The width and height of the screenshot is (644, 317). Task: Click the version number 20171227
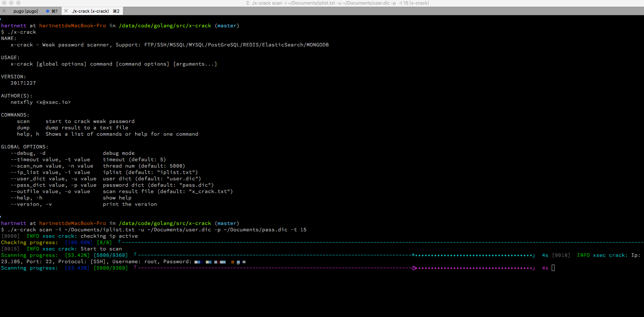(23, 83)
